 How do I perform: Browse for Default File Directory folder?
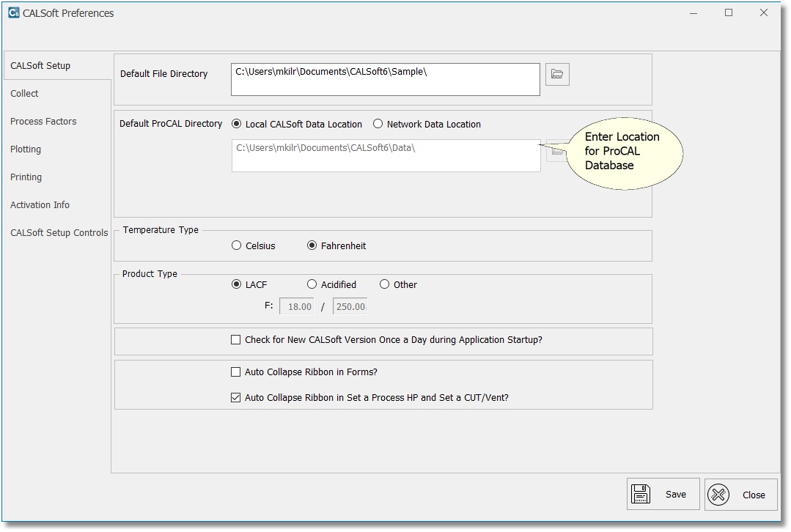(557, 74)
